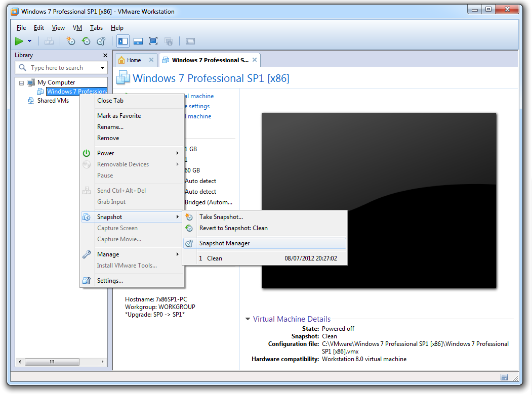This screenshot has height=395, width=532.
Task: Click the status bar icon at bottom right
Action: [x=504, y=377]
